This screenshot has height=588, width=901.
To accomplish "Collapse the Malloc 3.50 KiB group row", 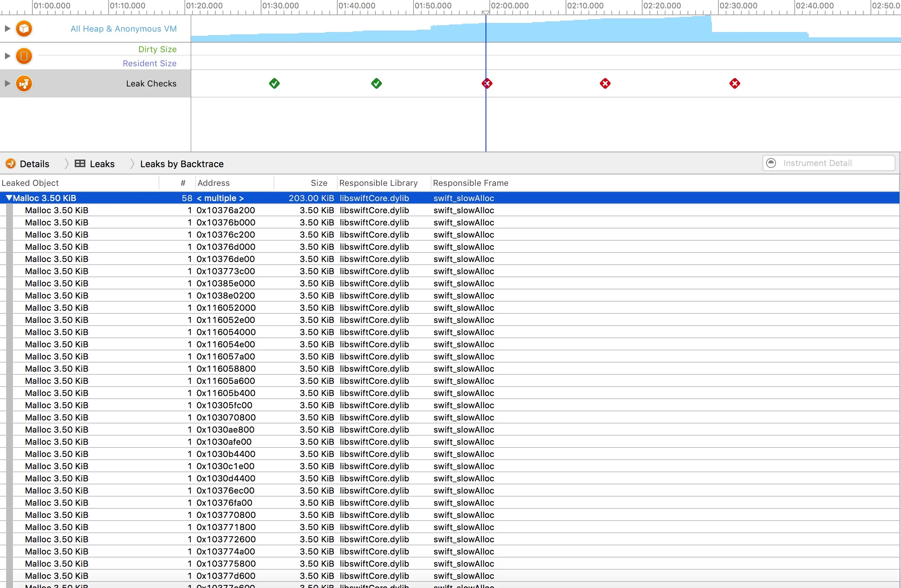I will click(x=9, y=198).
